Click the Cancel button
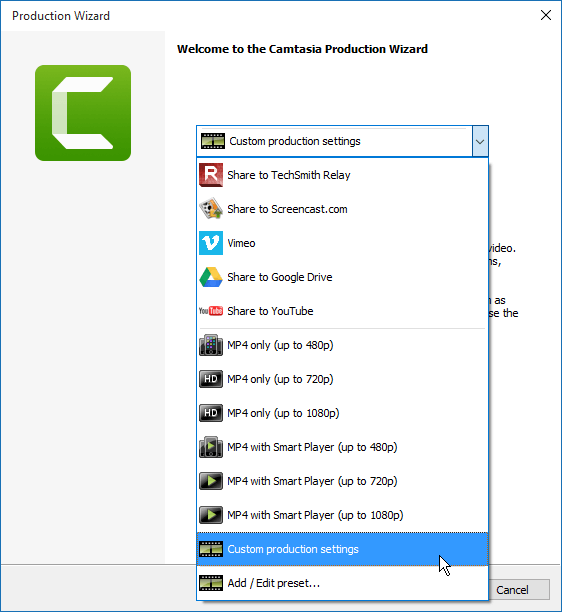Image resolution: width=562 pixels, height=612 pixels. 519,589
